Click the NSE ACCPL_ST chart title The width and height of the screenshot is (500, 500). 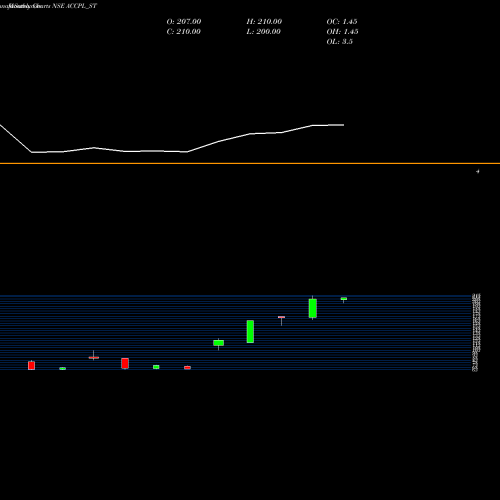74,6
